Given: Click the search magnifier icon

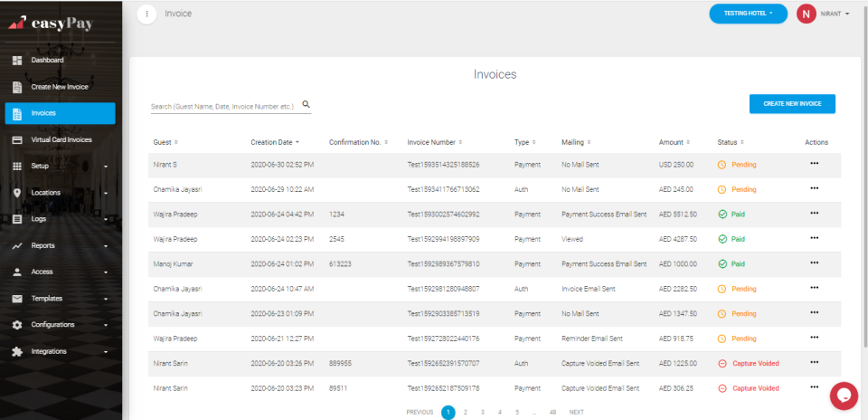Looking at the screenshot, I should click(x=307, y=103).
